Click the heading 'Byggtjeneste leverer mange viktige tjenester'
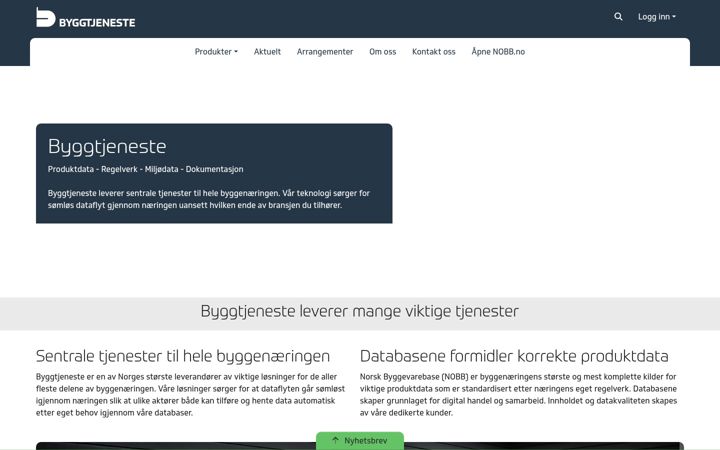 click(360, 311)
